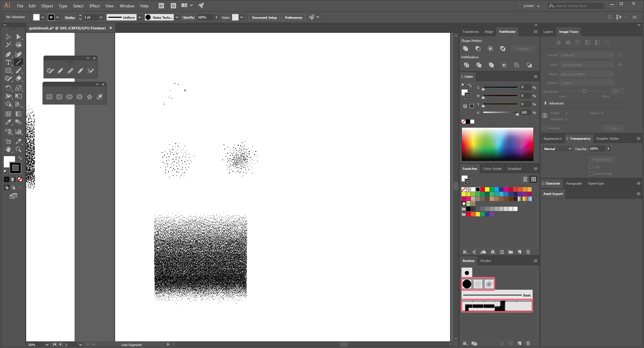This screenshot has width=644, height=348.
Task: Open the Style dropdown arrow
Action: [x=241, y=17]
